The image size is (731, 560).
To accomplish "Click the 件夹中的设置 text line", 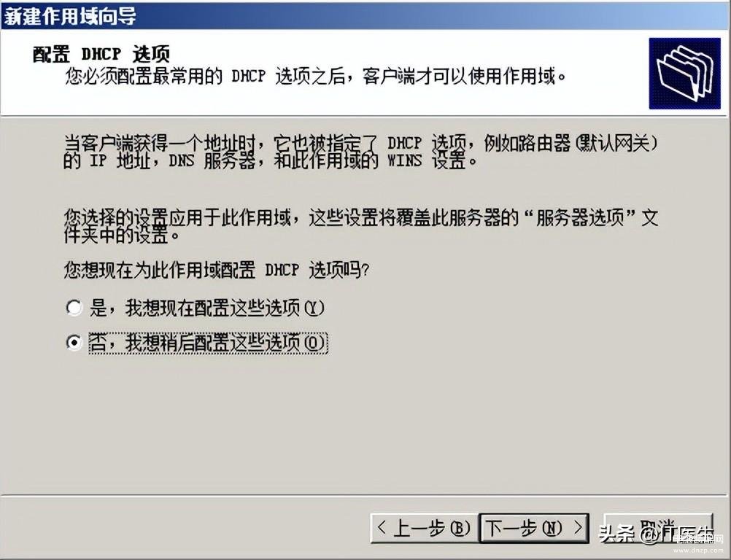I will [x=122, y=236].
